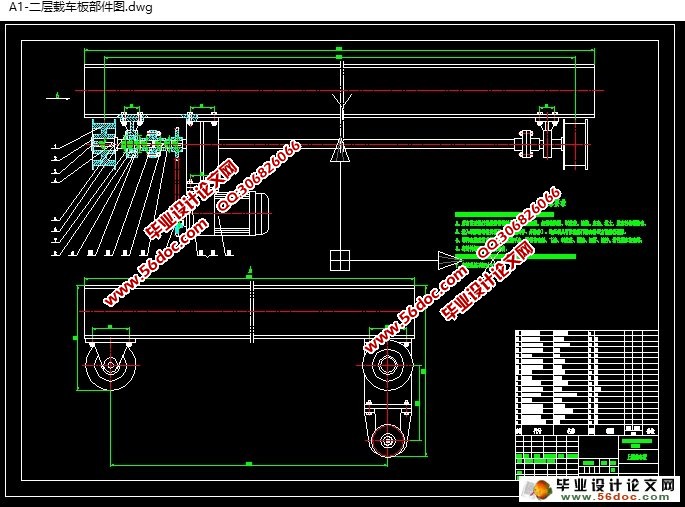Select the parts list table
The width and height of the screenshot is (685, 507).
[x=586, y=376]
